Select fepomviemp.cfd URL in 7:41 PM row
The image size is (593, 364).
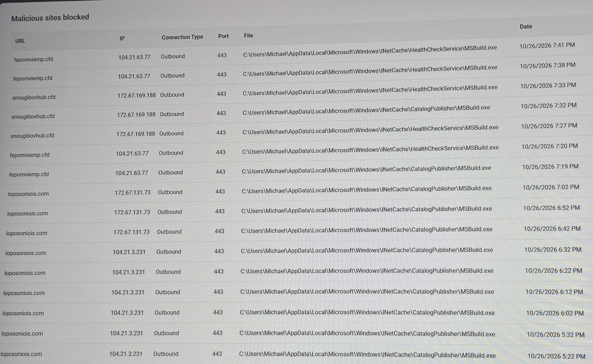click(33, 59)
